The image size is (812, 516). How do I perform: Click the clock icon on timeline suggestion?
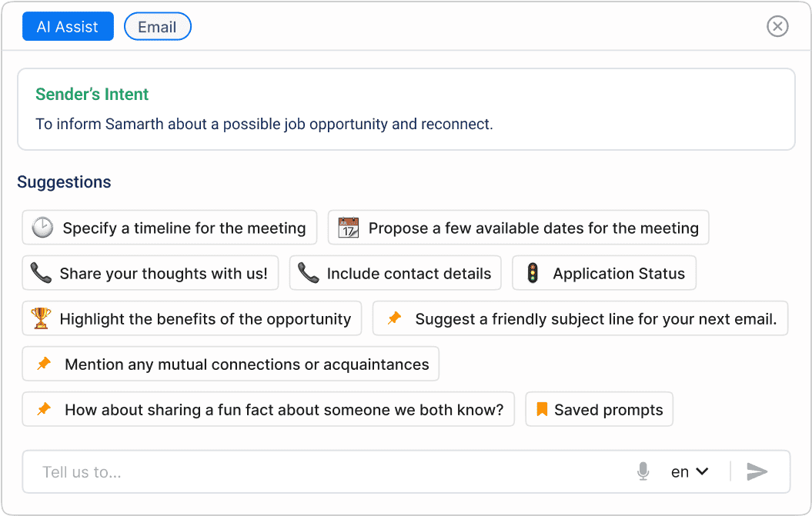click(x=42, y=228)
